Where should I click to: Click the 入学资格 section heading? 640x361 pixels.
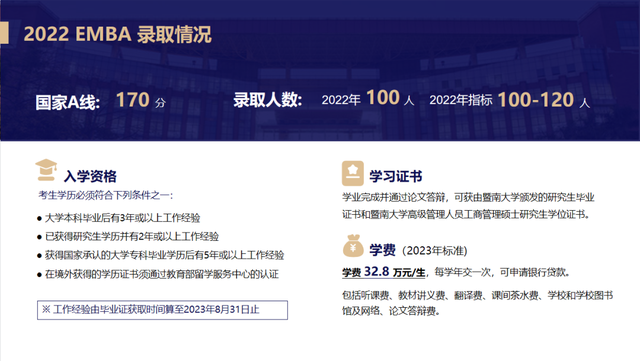90,176
